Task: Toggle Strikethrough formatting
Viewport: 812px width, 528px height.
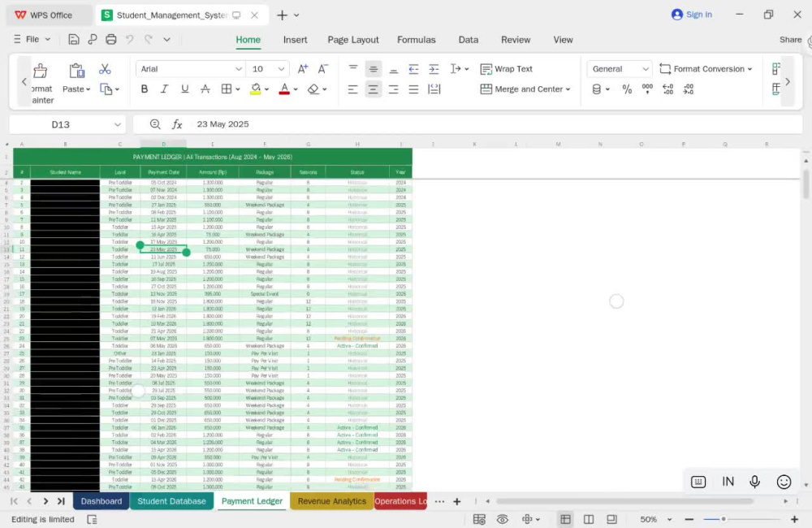Action: tap(205, 89)
